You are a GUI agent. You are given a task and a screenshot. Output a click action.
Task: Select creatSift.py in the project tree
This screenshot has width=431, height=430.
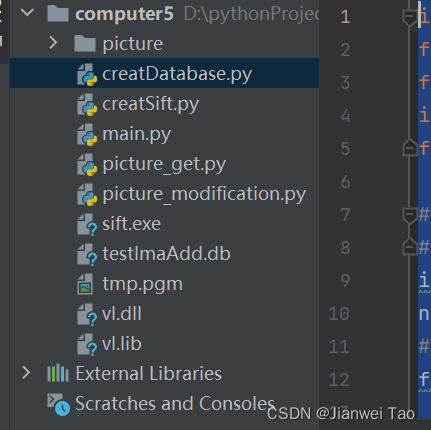click(151, 104)
